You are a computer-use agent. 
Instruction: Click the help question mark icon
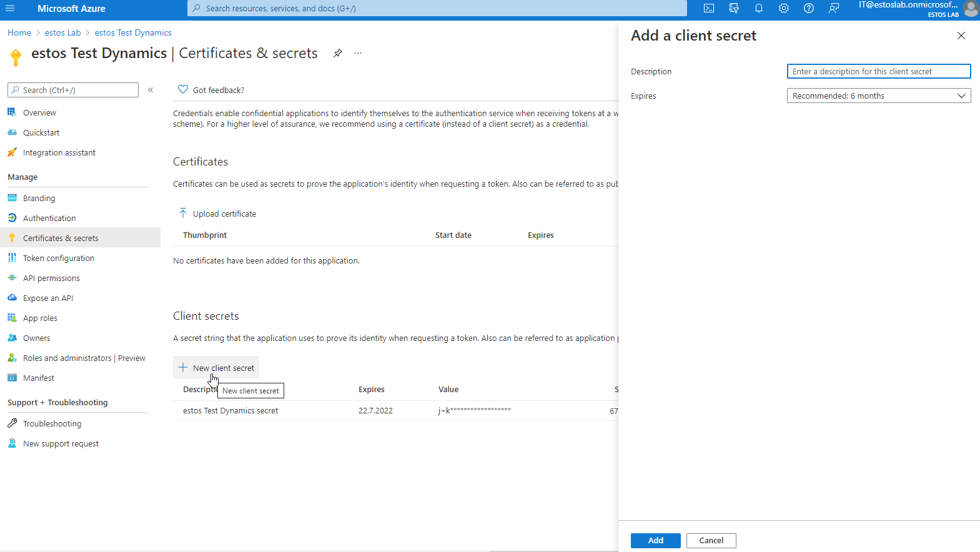(x=809, y=9)
